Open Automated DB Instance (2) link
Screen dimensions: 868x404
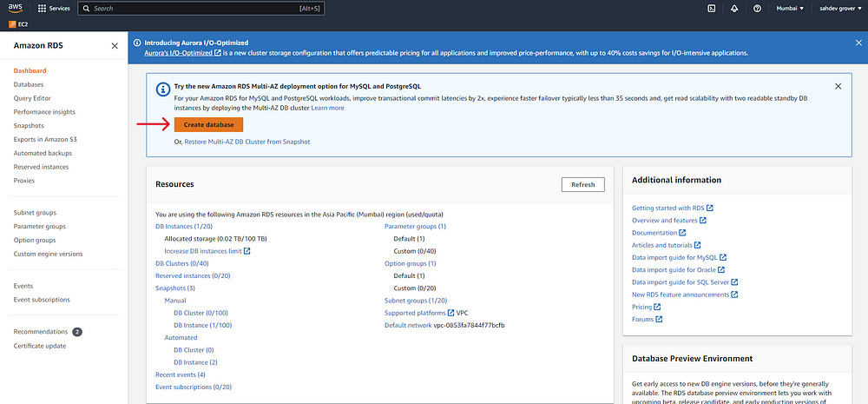pos(195,362)
